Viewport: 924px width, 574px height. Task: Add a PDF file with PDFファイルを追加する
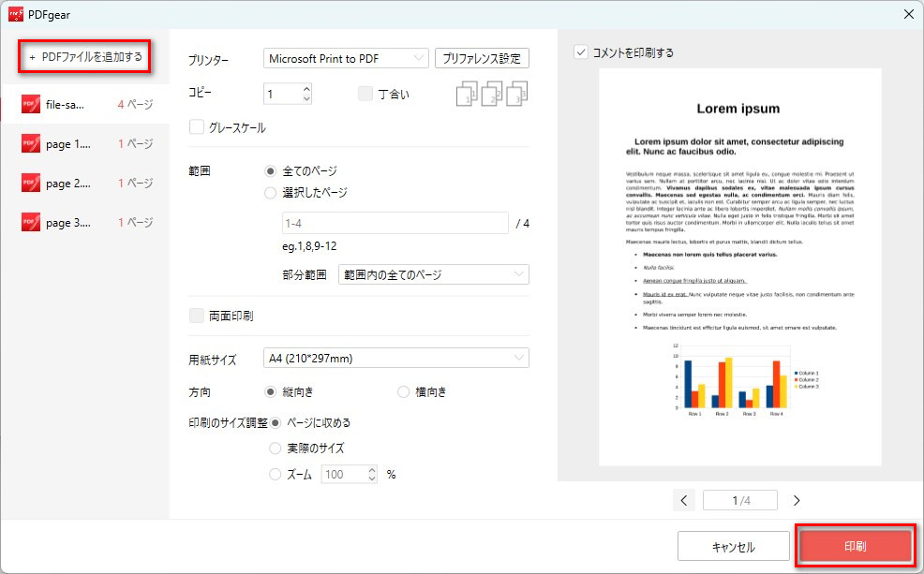(x=85, y=56)
